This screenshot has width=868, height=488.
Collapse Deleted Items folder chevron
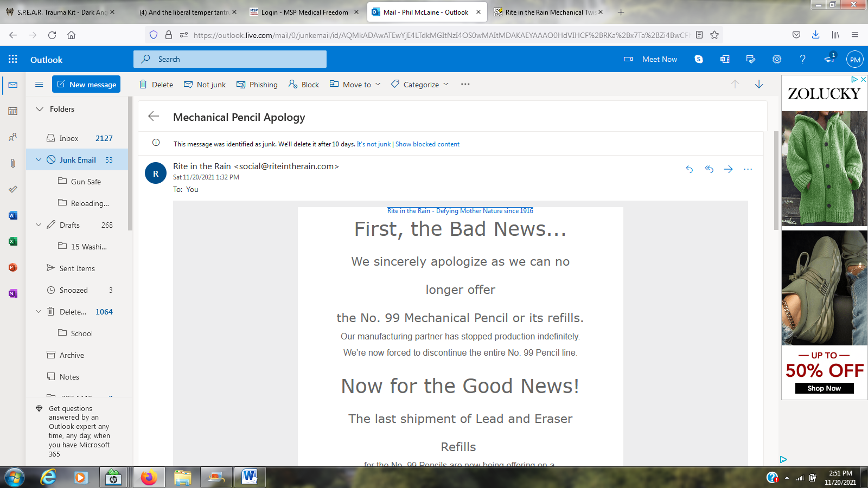(39, 311)
